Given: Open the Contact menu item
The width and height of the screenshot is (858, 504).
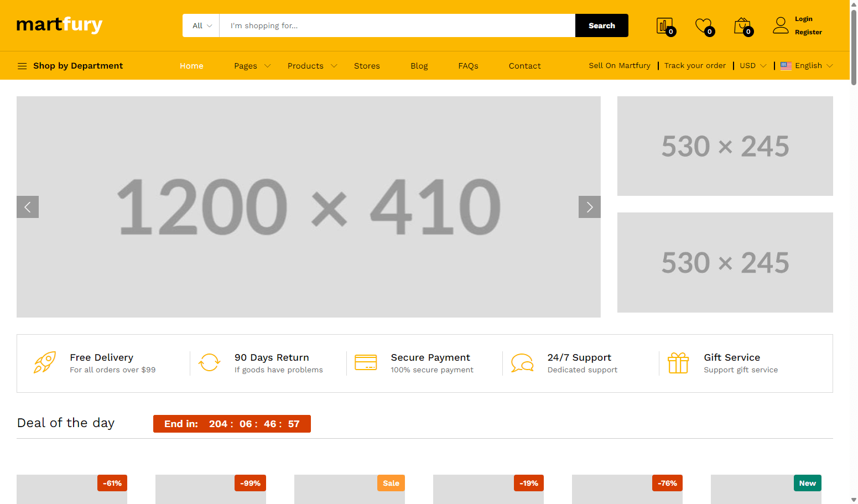Looking at the screenshot, I should (x=525, y=66).
